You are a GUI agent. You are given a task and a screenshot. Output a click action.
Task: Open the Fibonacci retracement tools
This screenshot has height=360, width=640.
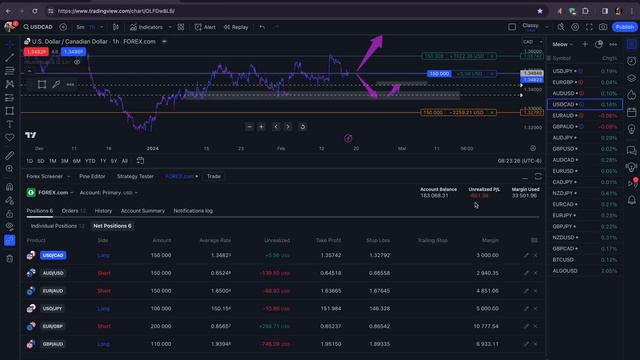(9, 71)
